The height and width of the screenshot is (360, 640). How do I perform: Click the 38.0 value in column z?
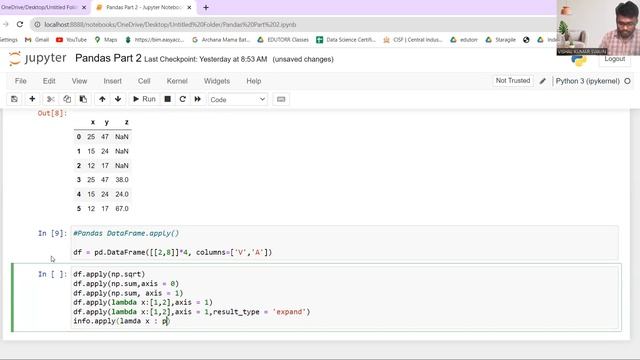click(x=122, y=180)
